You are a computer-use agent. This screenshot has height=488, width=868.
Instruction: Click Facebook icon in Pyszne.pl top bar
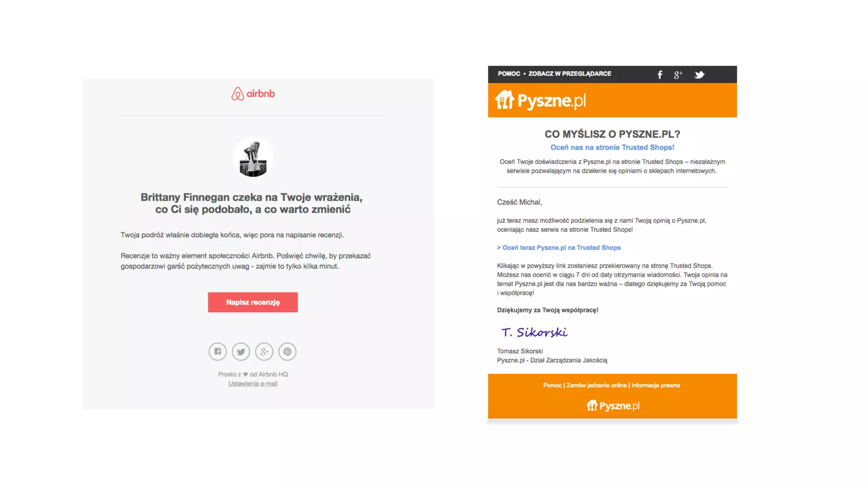(660, 75)
